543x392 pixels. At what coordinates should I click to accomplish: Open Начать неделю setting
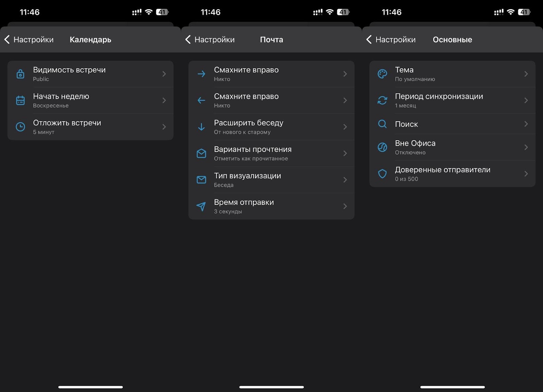coord(90,100)
